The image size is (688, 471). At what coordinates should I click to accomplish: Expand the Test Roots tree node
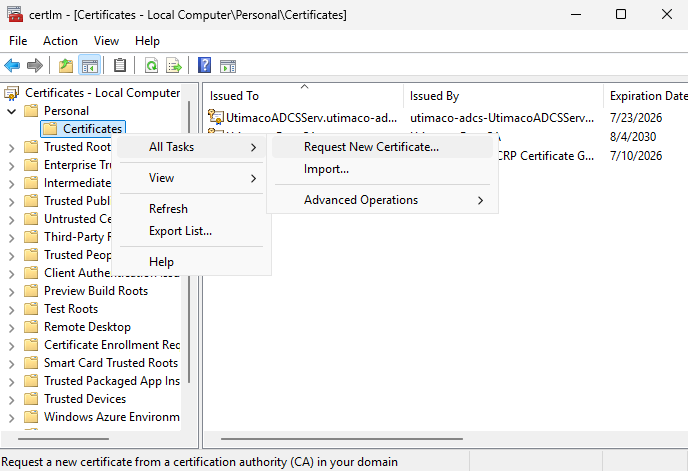(x=11, y=309)
